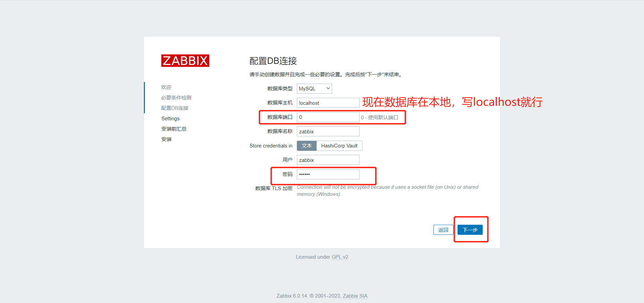Click the 密码 password field
The width and height of the screenshot is (644, 303).
328,174
